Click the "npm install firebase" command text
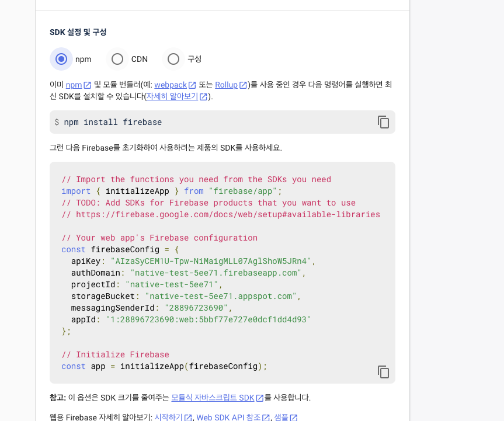The image size is (504, 421). tap(113, 122)
